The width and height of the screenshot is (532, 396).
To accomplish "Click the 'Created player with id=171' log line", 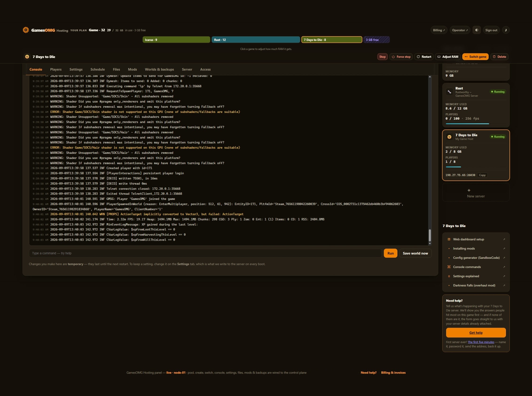I will [x=92, y=168].
